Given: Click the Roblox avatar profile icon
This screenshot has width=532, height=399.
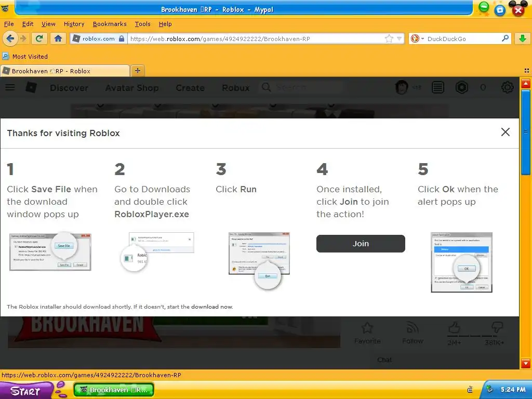Looking at the screenshot, I should click(x=402, y=87).
